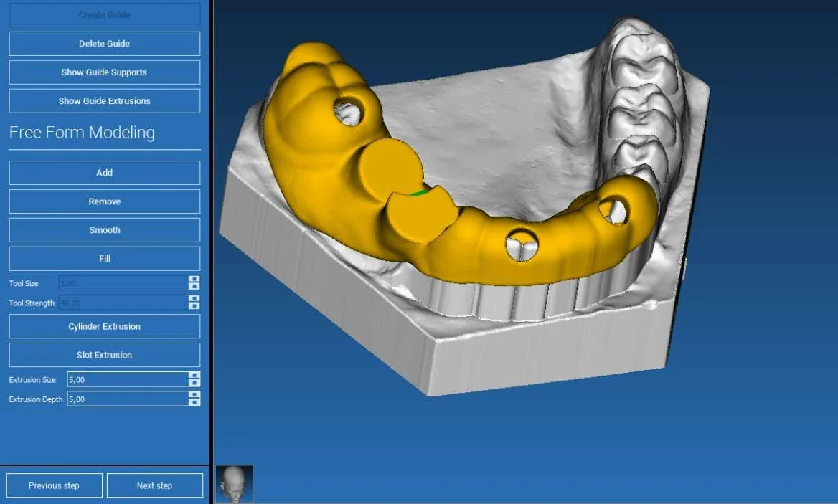Increase the Tool Size value

[x=194, y=279]
